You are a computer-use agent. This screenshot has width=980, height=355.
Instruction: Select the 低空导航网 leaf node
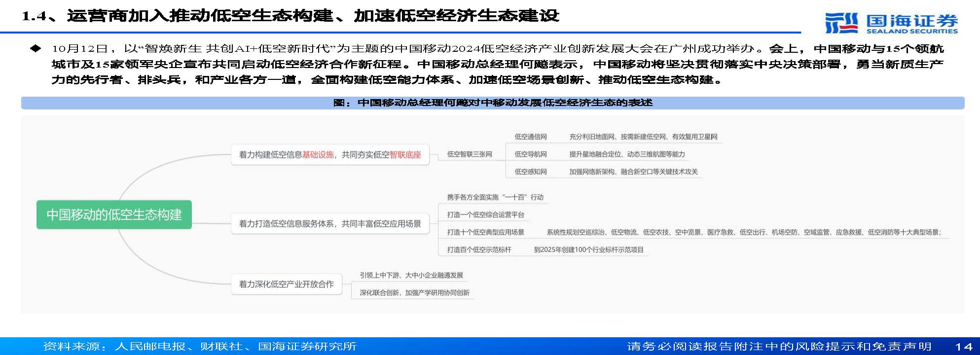[530, 154]
